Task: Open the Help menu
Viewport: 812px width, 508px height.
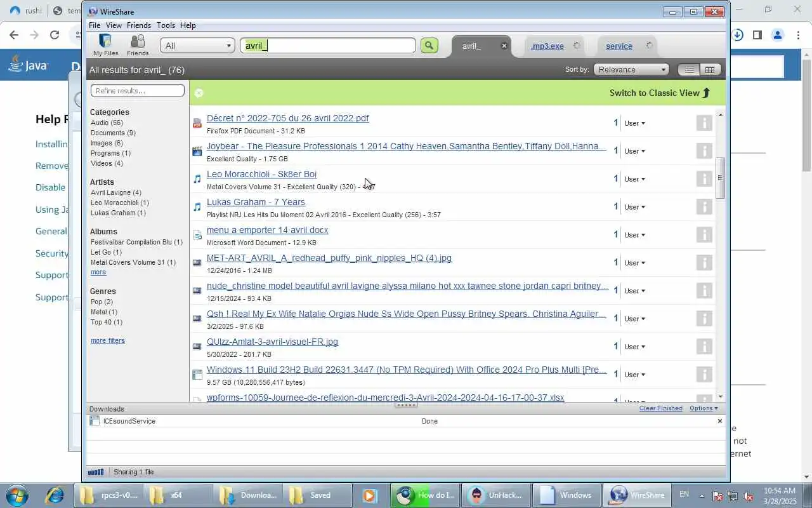Action: point(188,25)
